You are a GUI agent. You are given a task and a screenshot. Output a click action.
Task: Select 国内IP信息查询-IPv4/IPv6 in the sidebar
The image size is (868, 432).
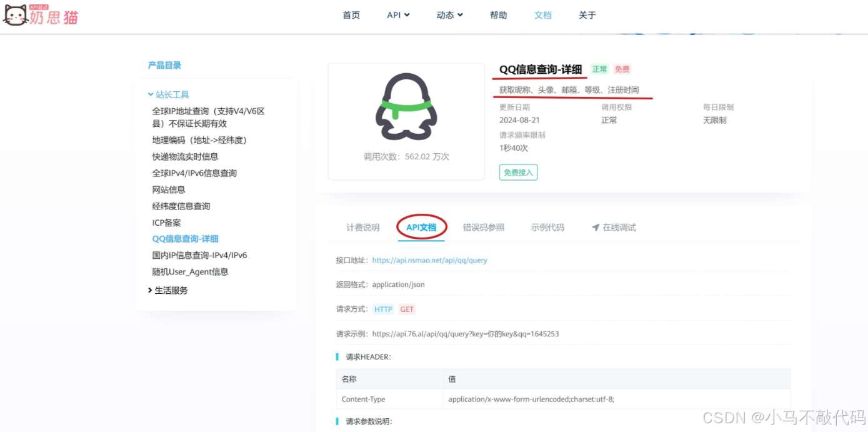point(200,256)
